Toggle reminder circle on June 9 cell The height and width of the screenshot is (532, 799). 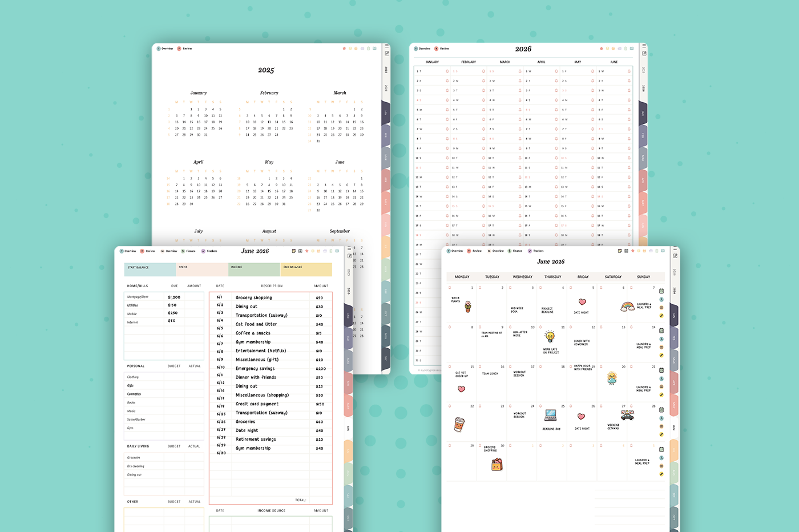coord(480,327)
